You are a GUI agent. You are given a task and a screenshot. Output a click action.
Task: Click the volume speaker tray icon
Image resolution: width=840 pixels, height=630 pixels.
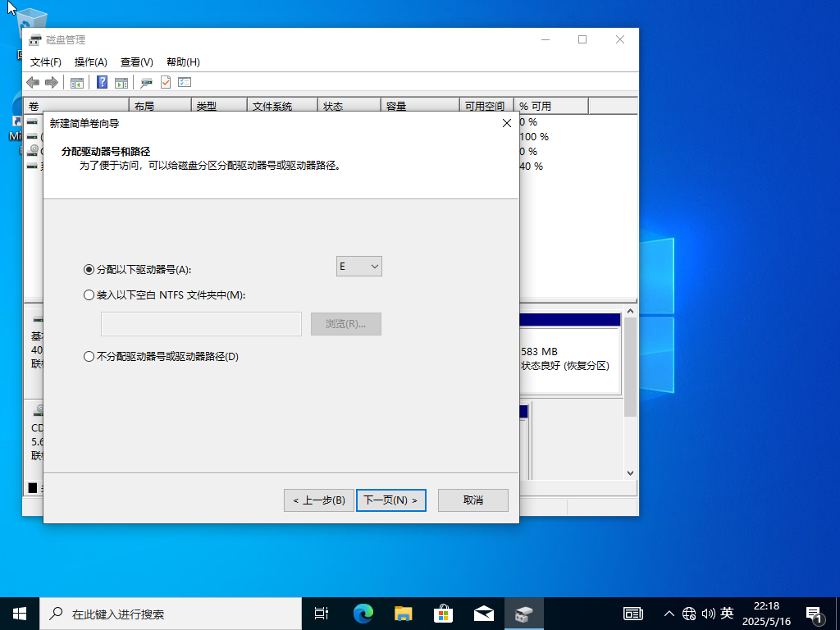pyautogui.click(x=708, y=614)
